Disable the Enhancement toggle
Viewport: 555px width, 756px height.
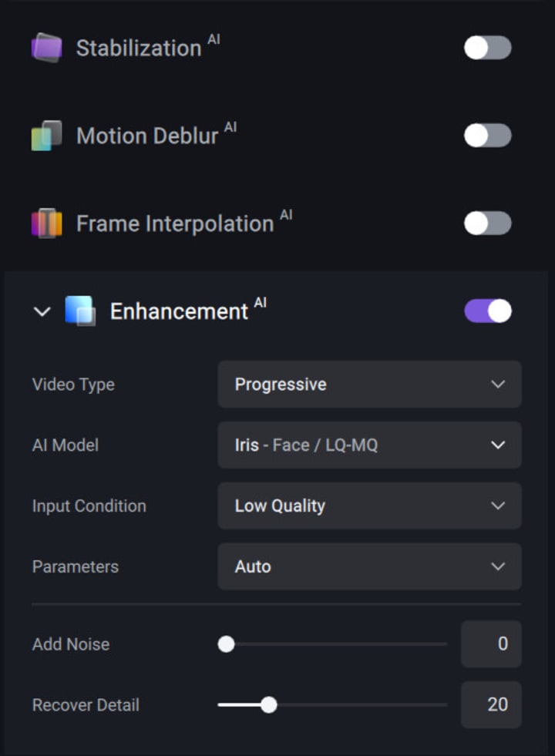coord(487,311)
